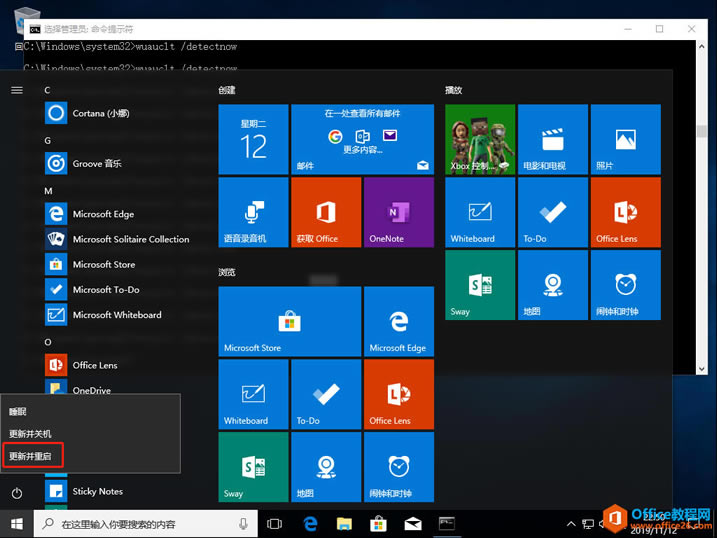The image size is (717, 538).
Task: Open the 语音录音机 tile
Action: coord(253,212)
